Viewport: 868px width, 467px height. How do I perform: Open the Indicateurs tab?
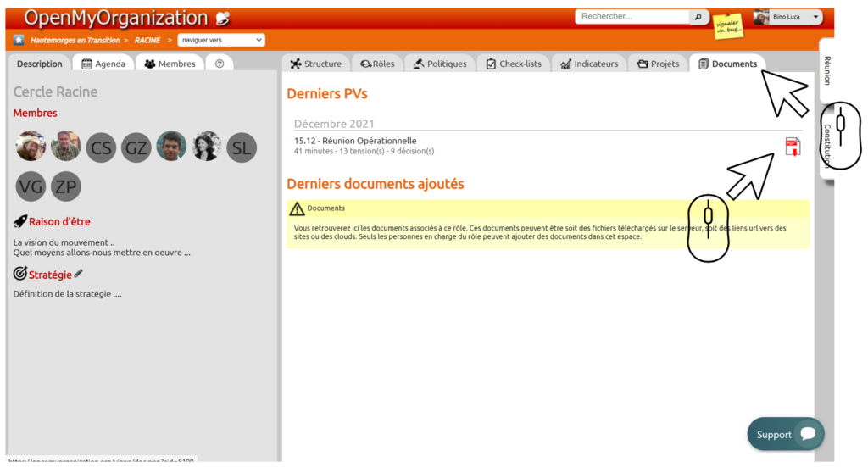pos(589,64)
